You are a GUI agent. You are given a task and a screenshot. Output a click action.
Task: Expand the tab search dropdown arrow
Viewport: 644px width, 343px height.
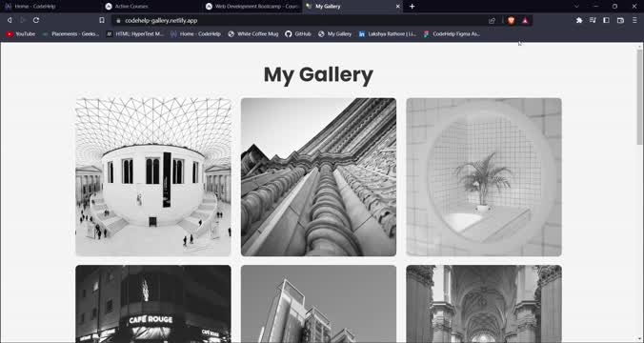[576, 6]
